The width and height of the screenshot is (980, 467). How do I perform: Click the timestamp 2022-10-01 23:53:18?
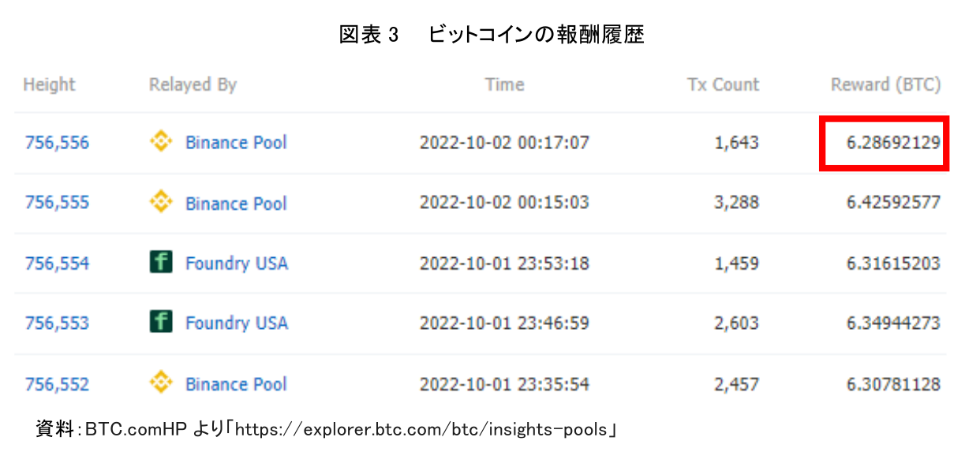(504, 263)
